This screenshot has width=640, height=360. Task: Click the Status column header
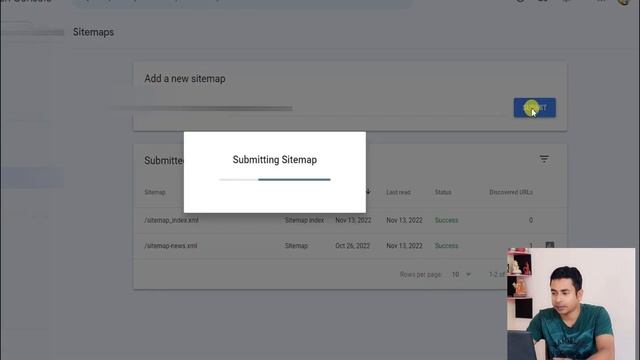[x=443, y=192]
